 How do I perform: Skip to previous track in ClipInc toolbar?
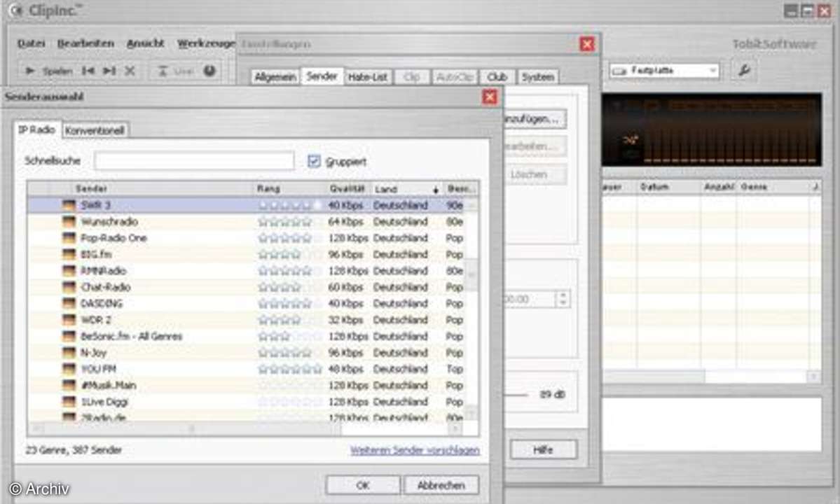click(x=88, y=71)
